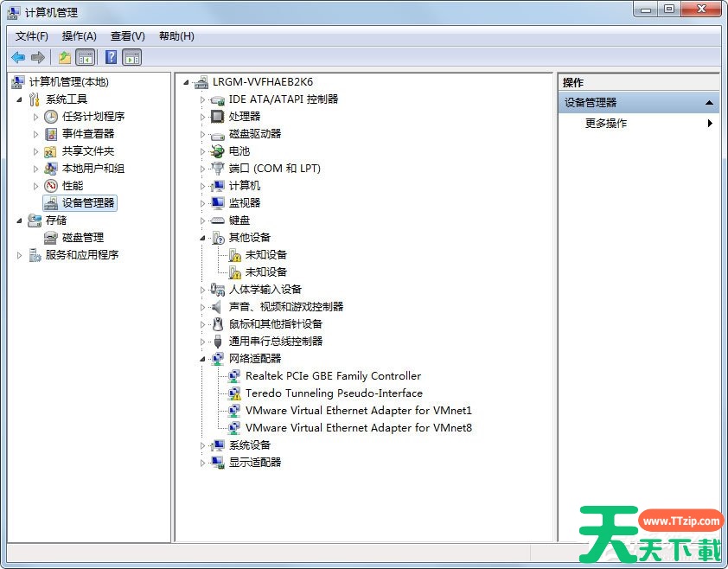This screenshot has height=569, width=728.
Task: Click the Help question mark icon
Action: [111, 57]
